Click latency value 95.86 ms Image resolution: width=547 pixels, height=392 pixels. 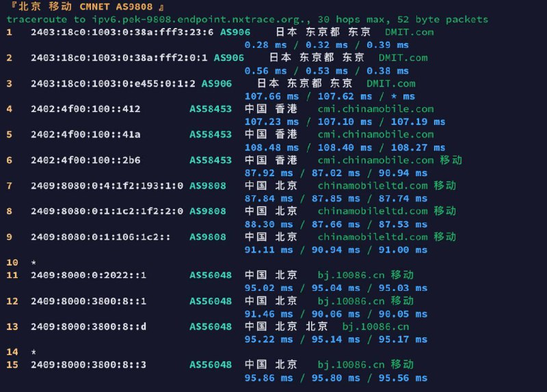click(269, 378)
